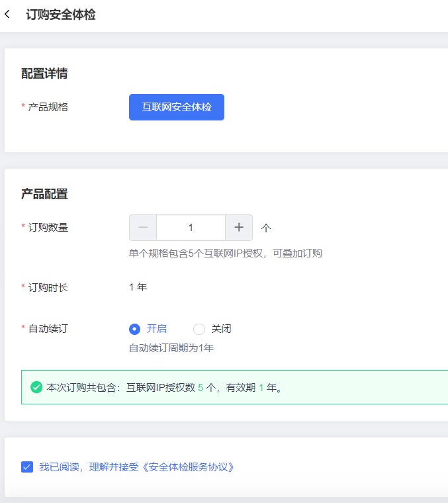Go back using the left arrow icon
The height and width of the screenshot is (503, 448).
click(7, 14)
